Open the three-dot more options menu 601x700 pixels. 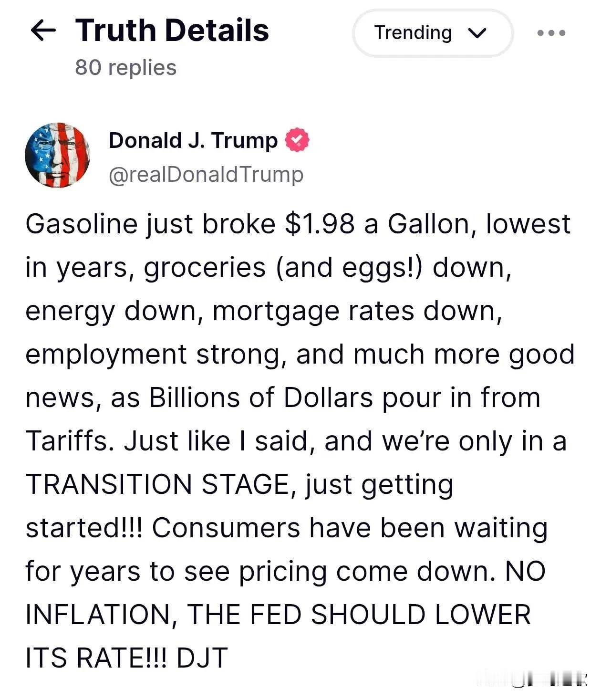(x=551, y=33)
